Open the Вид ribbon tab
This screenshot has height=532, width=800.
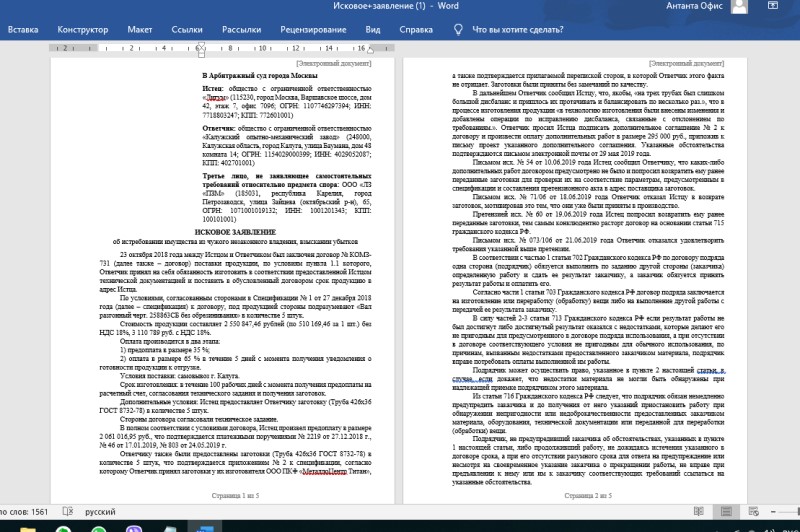pos(373,30)
